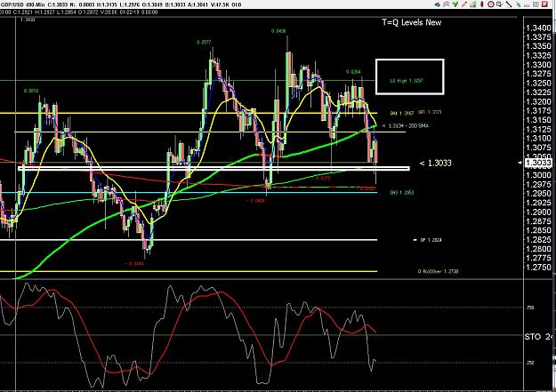Select the 'LB High 1.3257' label
The height and width of the screenshot is (392, 556).
point(407,81)
